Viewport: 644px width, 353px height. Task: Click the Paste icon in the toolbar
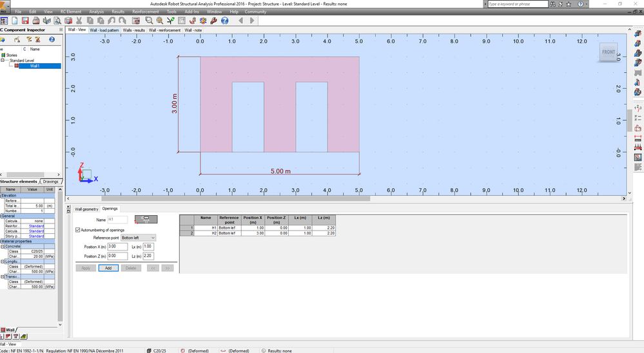click(101, 21)
